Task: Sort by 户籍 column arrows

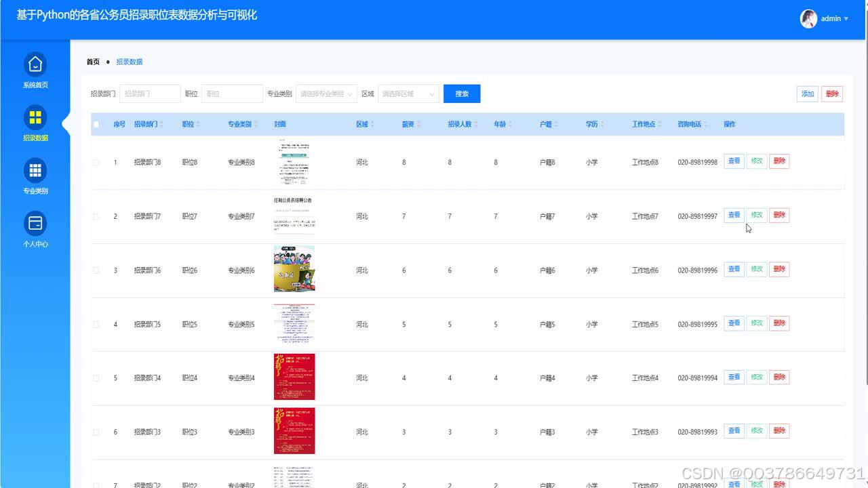Action: [556, 125]
